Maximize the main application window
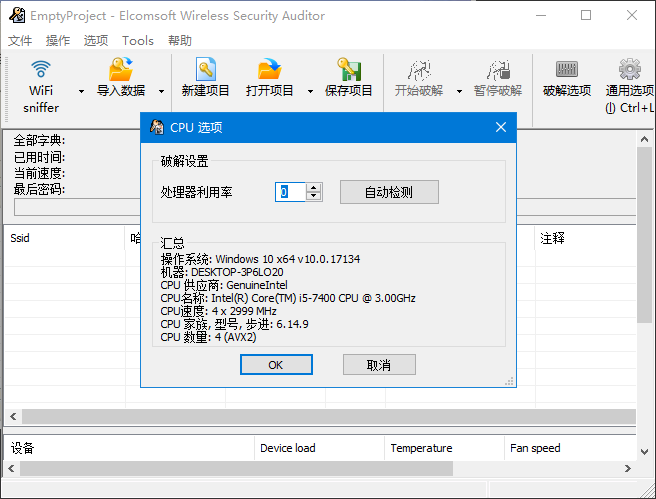 tap(586, 15)
